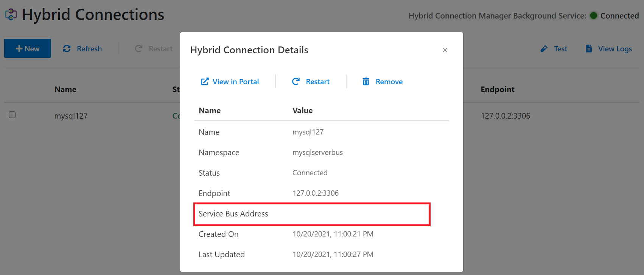Screen dimensions: 644x275
Task: Click the green Connected status indicator
Action: coord(594,15)
